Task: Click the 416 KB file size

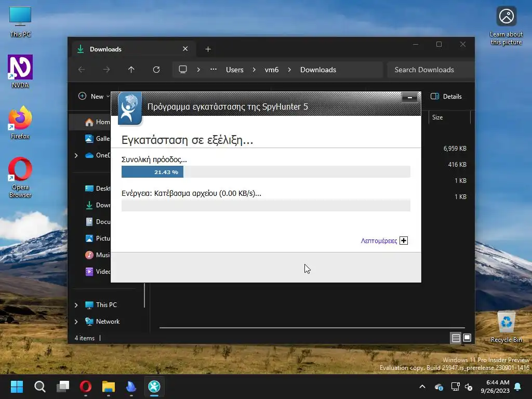Action: point(457,165)
